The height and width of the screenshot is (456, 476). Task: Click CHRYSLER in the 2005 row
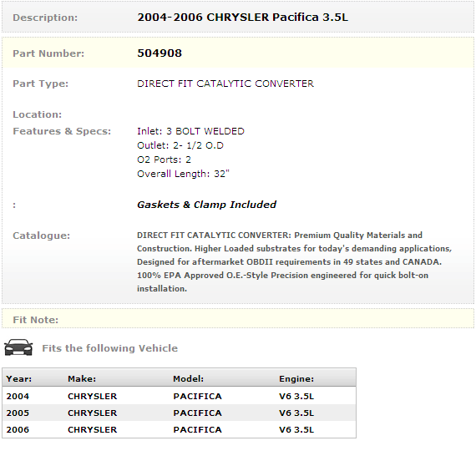click(93, 413)
